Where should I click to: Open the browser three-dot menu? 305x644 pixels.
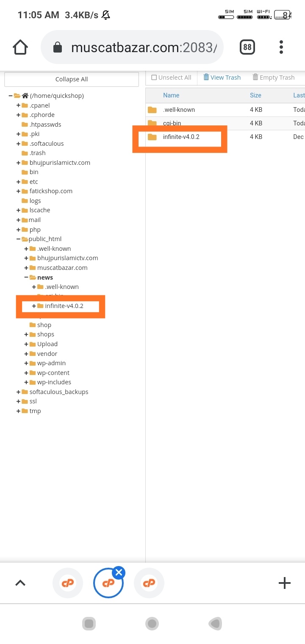pos(281,47)
